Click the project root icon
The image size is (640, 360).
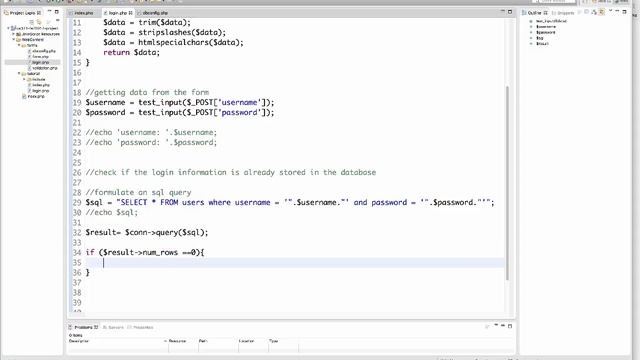pyautogui.click(x=13, y=29)
